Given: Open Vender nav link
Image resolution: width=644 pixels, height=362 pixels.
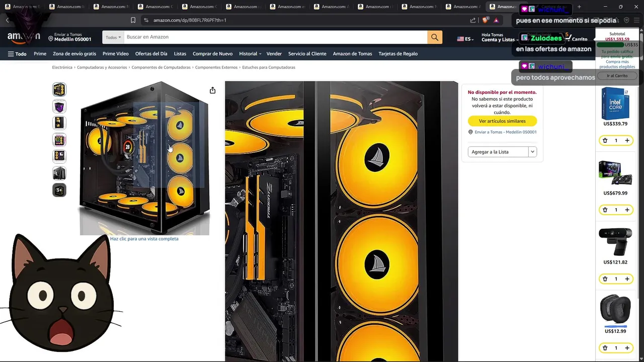Looking at the screenshot, I should point(274,54).
